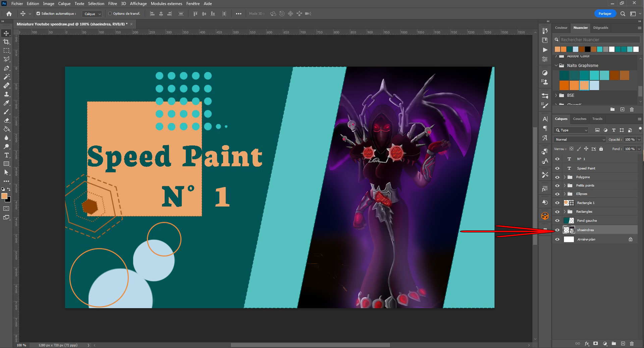The width and height of the screenshot is (644, 348).
Task: Open the Normal blend mode dropdown
Action: [580, 139]
